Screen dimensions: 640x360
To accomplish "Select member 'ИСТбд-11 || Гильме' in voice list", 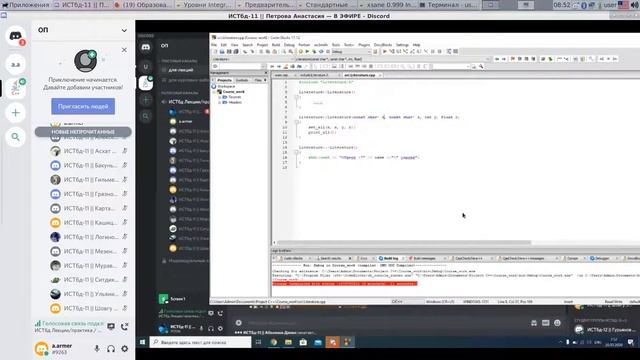I will tap(89, 180).
